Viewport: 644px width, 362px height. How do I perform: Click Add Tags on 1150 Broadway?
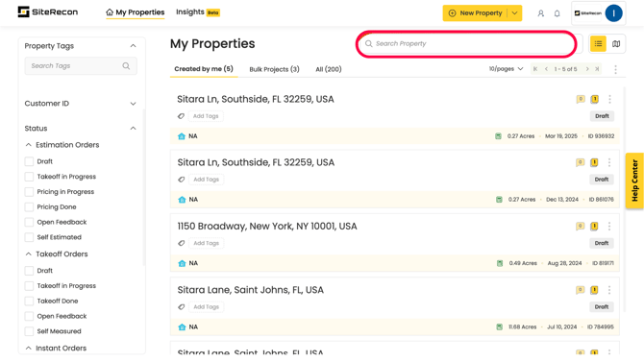click(x=207, y=243)
